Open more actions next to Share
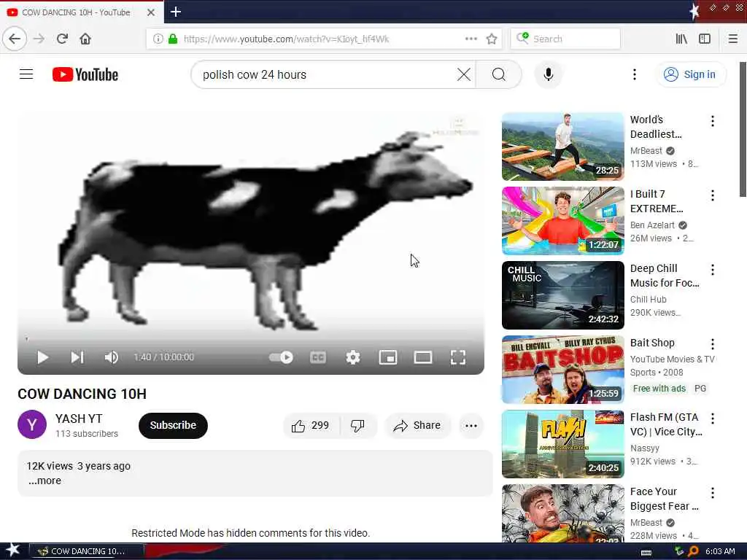747x560 pixels. (x=471, y=425)
